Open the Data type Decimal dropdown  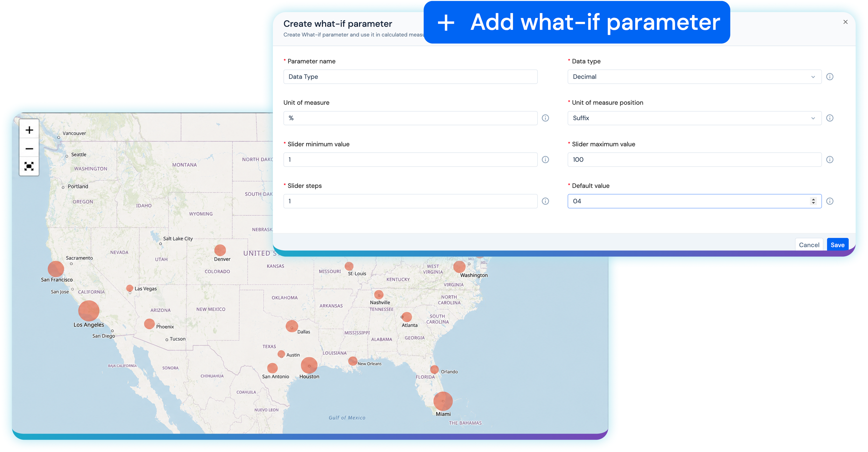tap(695, 77)
